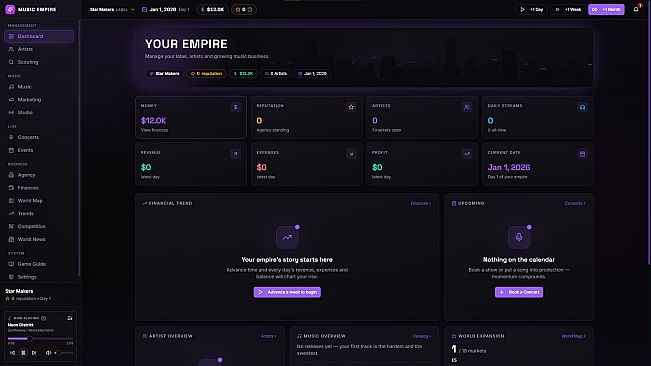
Task: Click the star icon on Reputation card
Action: 351,107
